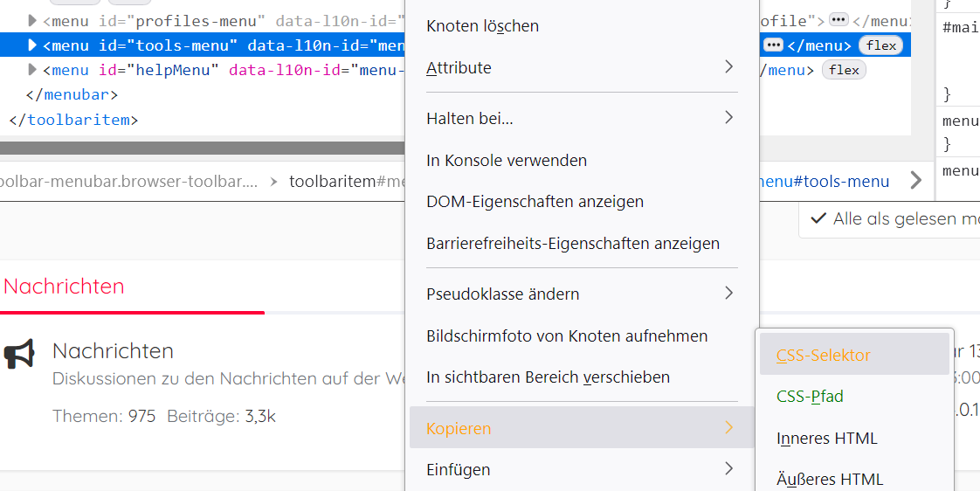Open the Nachrichten forum link
Viewport: 980px width, 491px height.
pos(113,351)
